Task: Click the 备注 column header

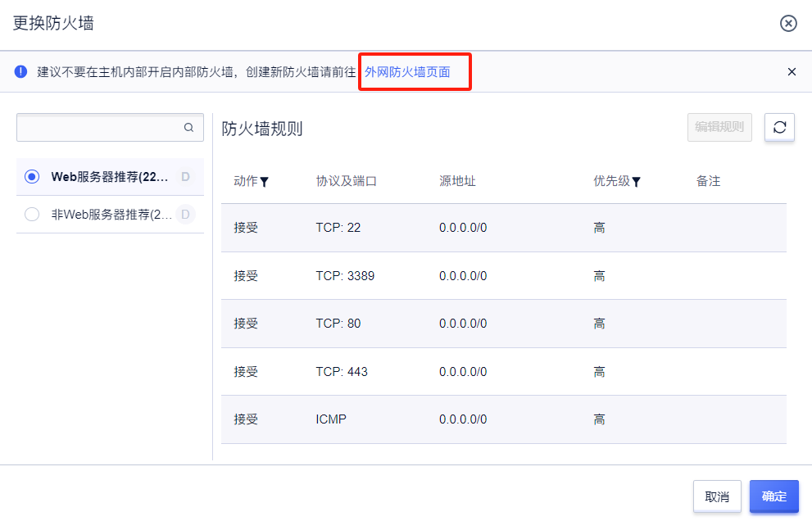Action: pyautogui.click(x=708, y=181)
